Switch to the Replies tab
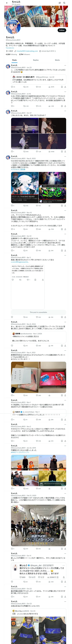The image size is (72, 644). pyautogui.click(x=36, y=60)
